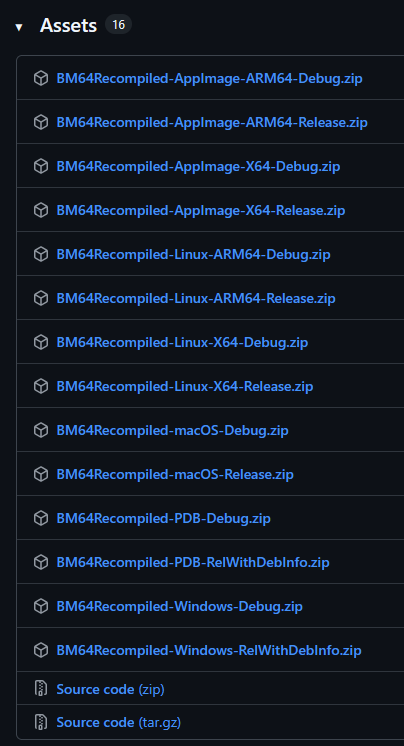Download BM64Recompiled-Linux-ARM64-Release.zip
This screenshot has height=746, width=404.
pyautogui.click(x=196, y=298)
